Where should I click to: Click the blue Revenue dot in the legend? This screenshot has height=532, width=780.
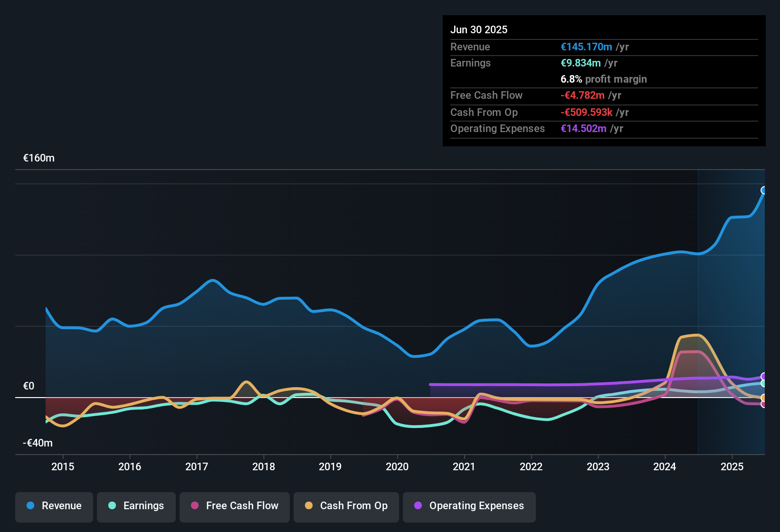coord(30,506)
